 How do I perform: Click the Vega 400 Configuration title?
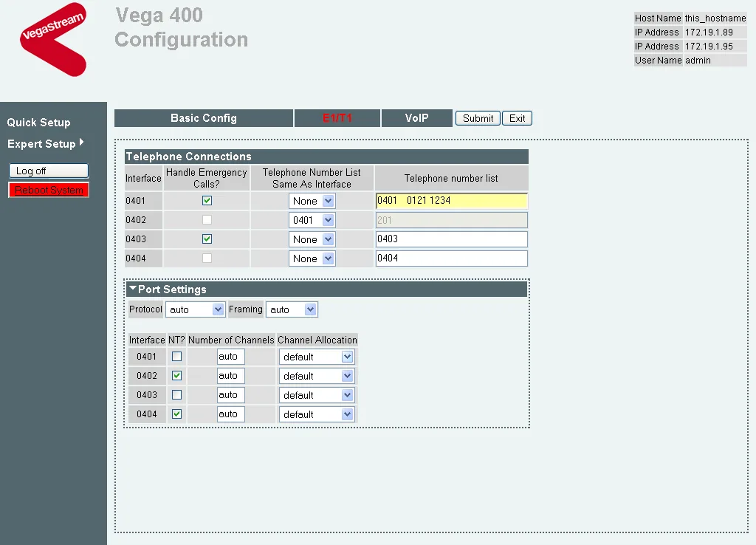click(182, 27)
